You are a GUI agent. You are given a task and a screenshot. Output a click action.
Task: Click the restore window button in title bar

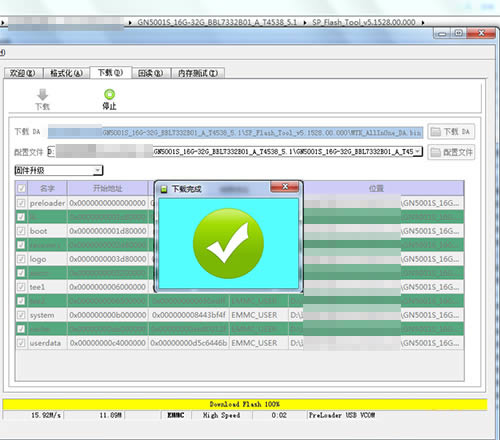[459, 33]
